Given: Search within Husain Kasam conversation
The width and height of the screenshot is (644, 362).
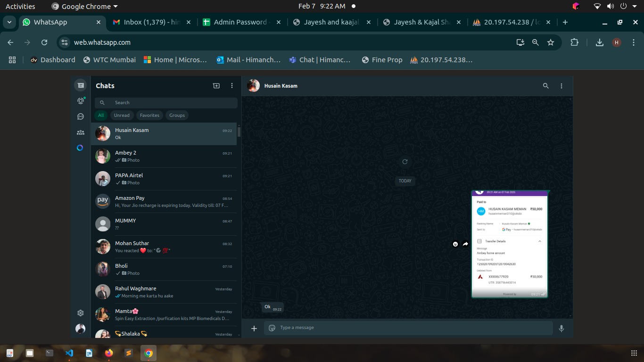Looking at the screenshot, I should tap(546, 86).
